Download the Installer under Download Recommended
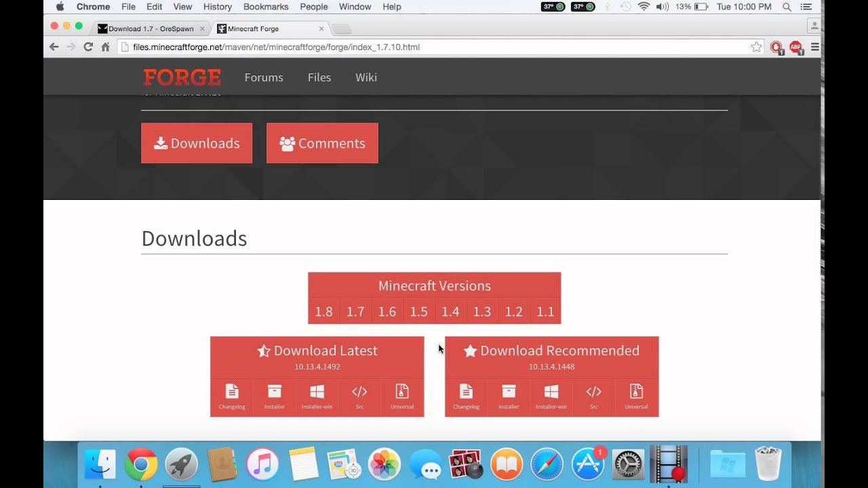868x488 pixels. [509, 397]
